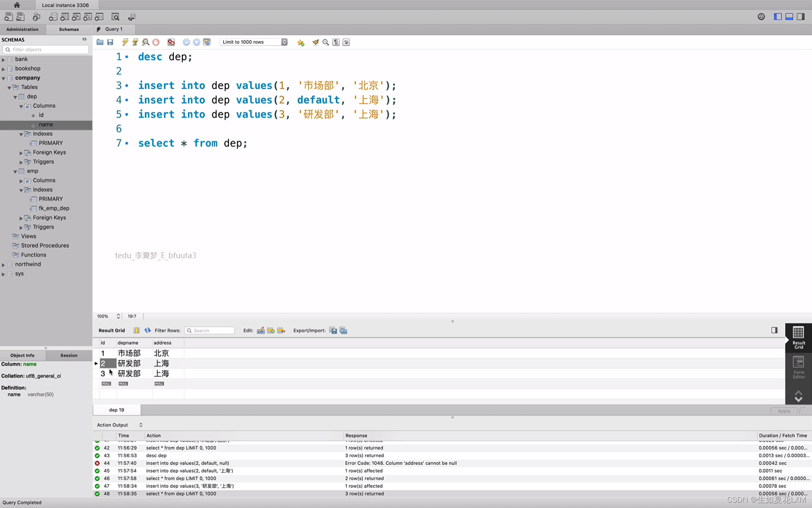Viewport: 812px width, 508px height.
Task: Click the export recordset icon
Action: tap(333, 331)
